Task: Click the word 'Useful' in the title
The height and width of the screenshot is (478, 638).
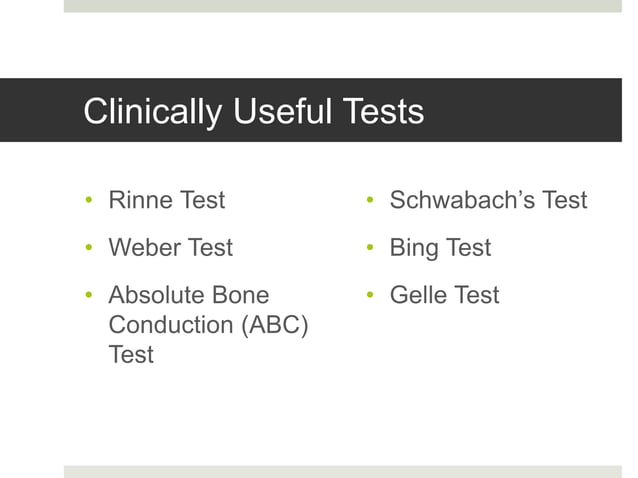Action: [283, 111]
